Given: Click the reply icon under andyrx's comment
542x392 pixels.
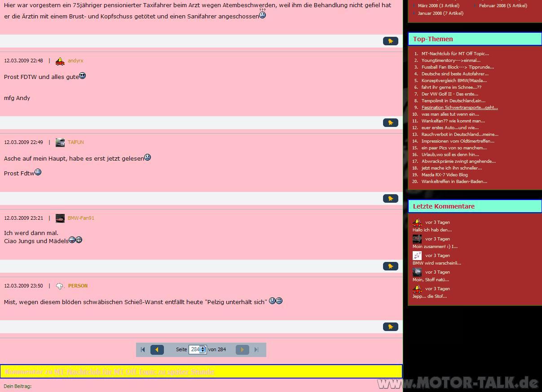Looking at the screenshot, I should coord(391,122).
